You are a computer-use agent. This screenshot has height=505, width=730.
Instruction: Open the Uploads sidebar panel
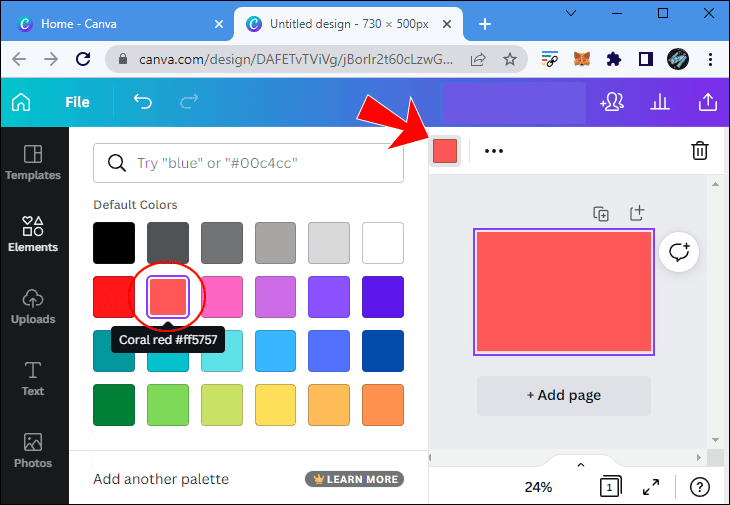(x=33, y=306)
